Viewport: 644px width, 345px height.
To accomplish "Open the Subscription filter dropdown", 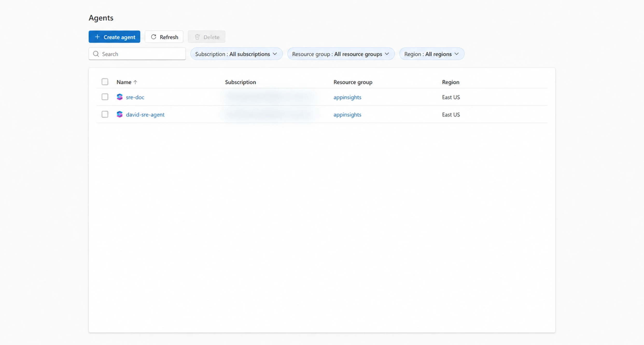I will (236, 54).
